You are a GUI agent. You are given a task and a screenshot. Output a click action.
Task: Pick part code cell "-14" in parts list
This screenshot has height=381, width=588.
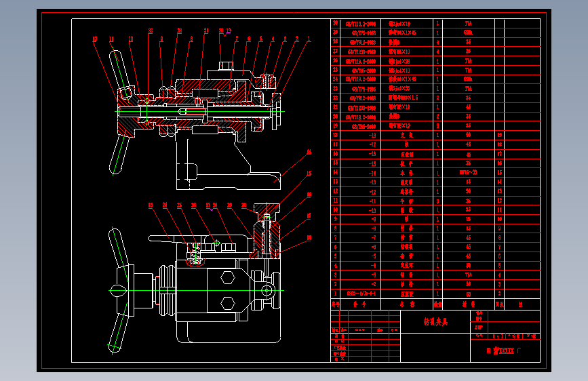tap(372, 174)
